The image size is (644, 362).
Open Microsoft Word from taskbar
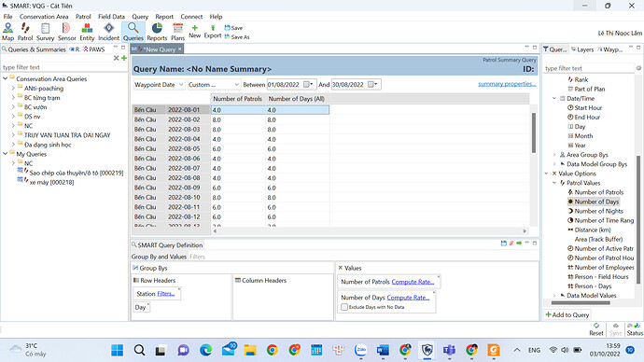point(383,350)
